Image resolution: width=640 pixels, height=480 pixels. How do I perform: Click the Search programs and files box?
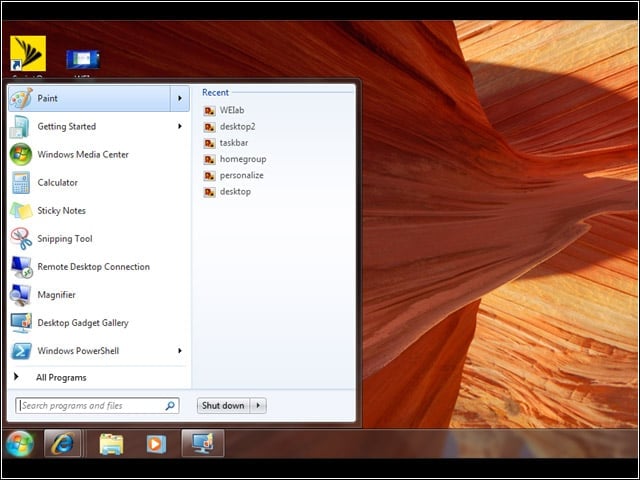pyautogui.click(x=97, y=406)
